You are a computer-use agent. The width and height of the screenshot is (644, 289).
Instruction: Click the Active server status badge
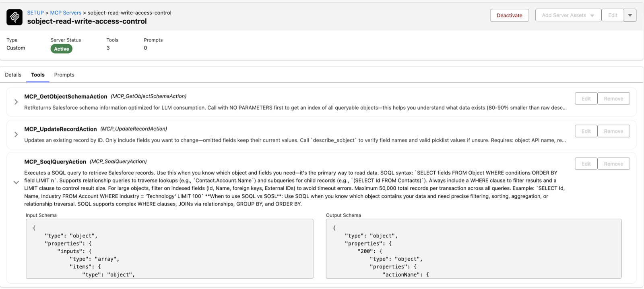pyautogui.click(x=62, y=49)
